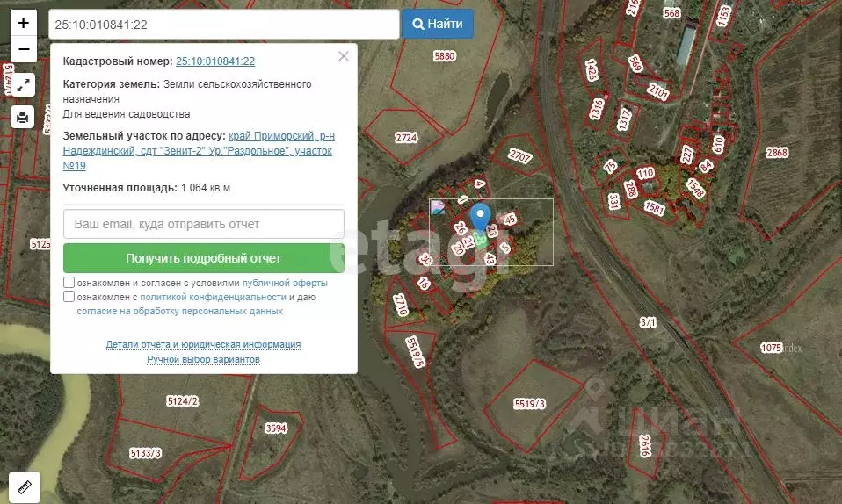Open Ручной выбор вариантов link
The width and height of the screenshot is (842, 504).
click(204, 359)
